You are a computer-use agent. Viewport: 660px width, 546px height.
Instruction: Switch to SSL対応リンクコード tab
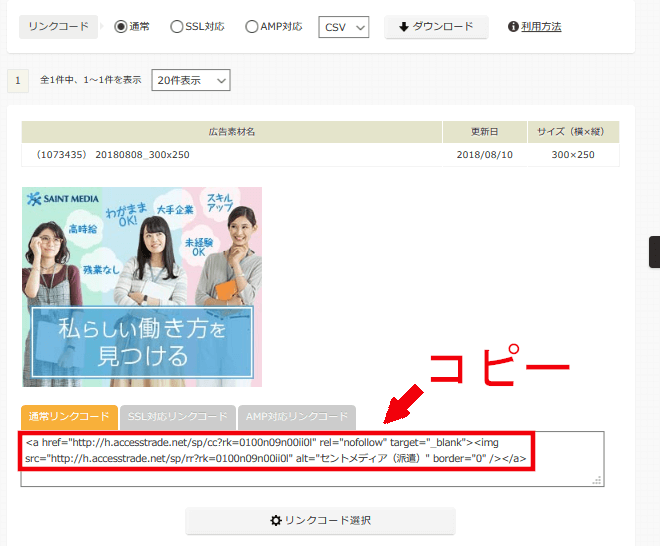click(178, 417)
